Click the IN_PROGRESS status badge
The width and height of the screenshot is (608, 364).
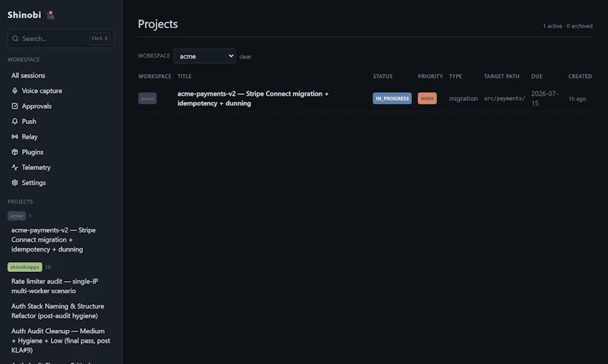point(392,99)
